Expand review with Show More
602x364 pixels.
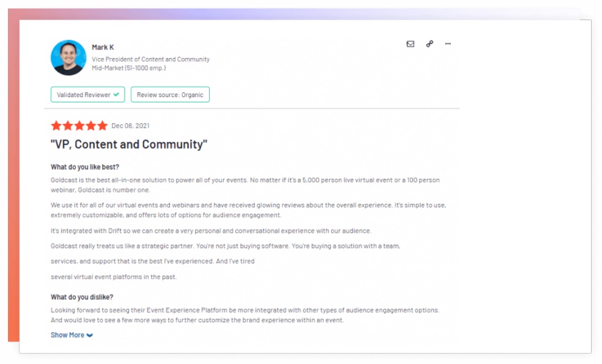pos(72,335)
